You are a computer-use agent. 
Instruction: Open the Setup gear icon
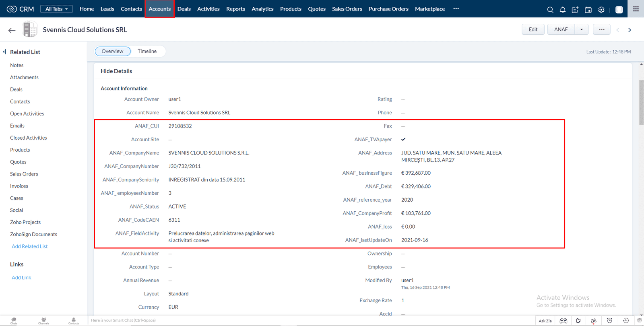(x=601, y=10)
